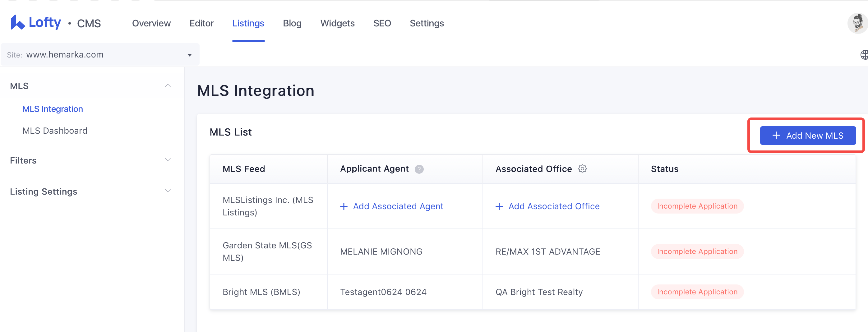Screen dimensions: 868x332
Task: Click the Applicant Agent help question icon
Action: 419,169
